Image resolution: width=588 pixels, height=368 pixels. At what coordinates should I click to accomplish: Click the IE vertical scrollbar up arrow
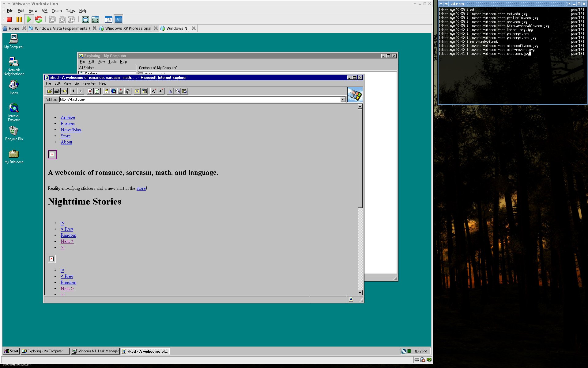(x=360, y=106)
